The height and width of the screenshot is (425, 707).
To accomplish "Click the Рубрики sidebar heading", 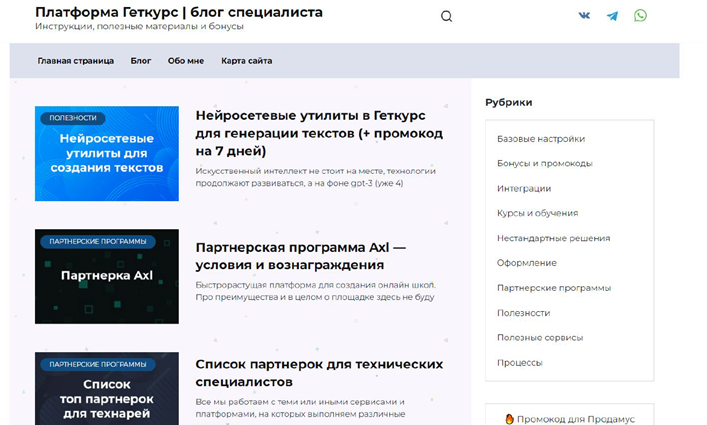I will click(509, 102).
